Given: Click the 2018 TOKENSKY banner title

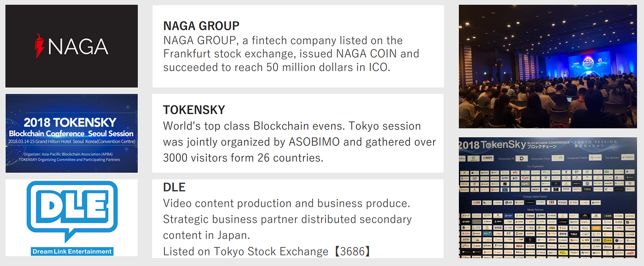Looking at the screenshot, I should pyautogui.click(x=70, y=122).
